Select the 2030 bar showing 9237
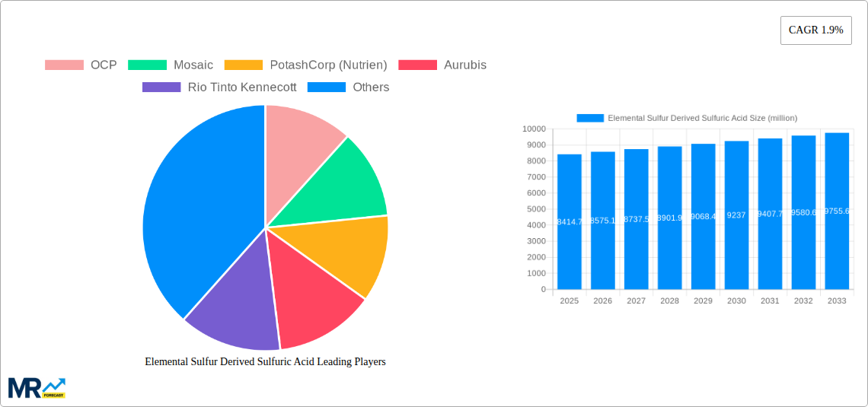Screen dimensions: 868x407 (736, 215)
